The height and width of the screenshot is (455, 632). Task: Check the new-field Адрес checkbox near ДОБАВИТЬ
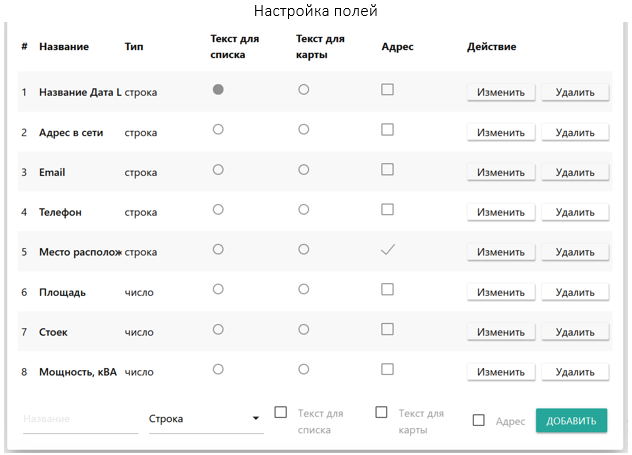coord(479,421)
